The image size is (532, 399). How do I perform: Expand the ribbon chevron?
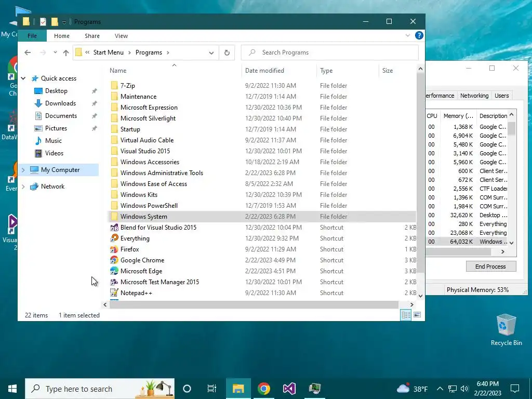[x=408, y=35]
